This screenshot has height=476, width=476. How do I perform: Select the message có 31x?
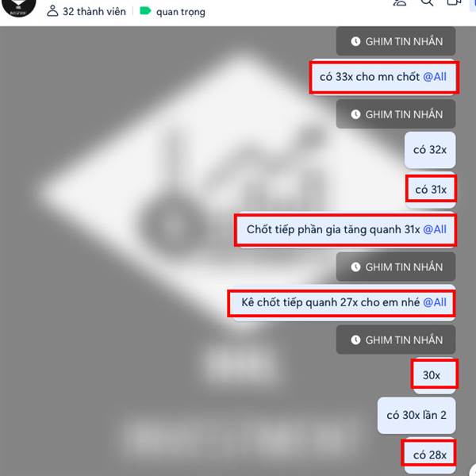(x=431, y=190)
